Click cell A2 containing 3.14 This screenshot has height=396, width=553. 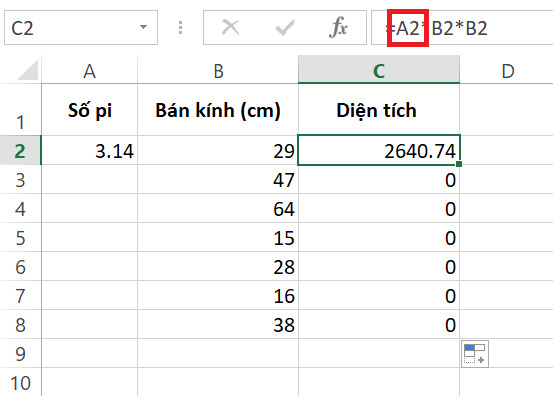90,150
